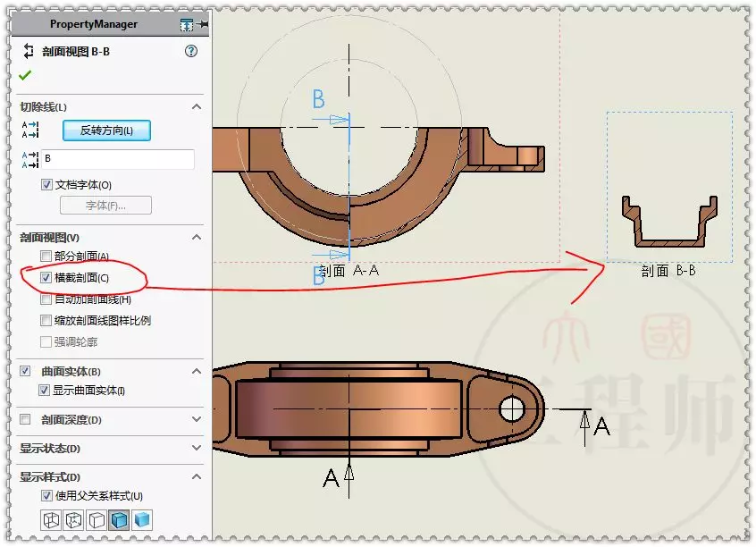This screenshot has width=756, height=547.
Task: Select the upper B section line arrow
Action: (x=332, y=119)
